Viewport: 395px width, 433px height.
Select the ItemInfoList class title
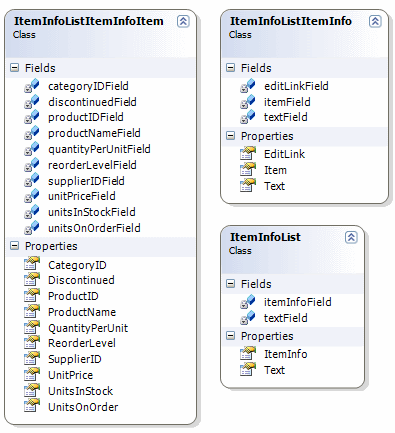click(265, 237)
